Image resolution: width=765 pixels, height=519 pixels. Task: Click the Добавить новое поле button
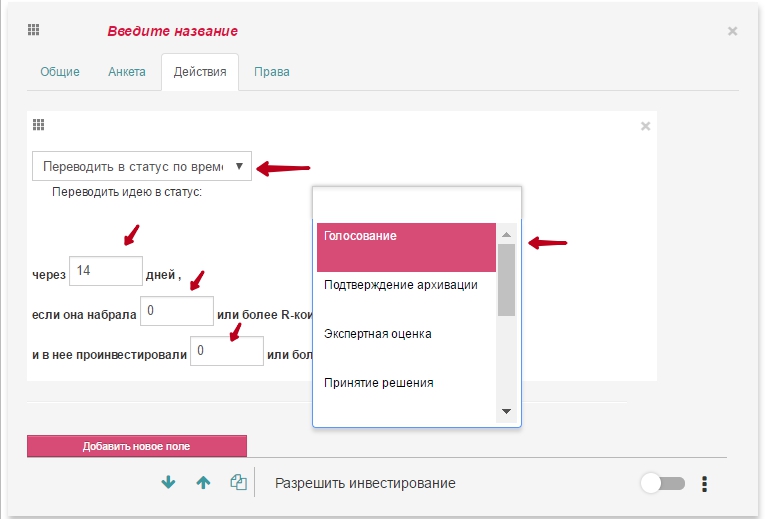coord(137,446)
